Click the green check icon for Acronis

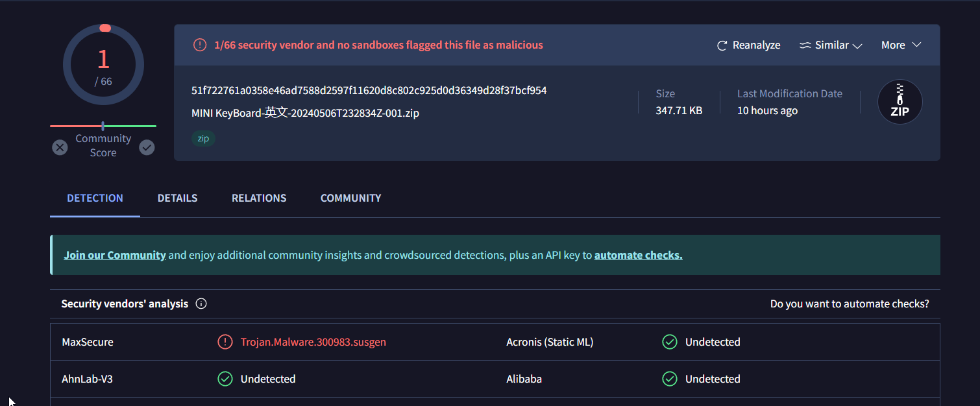tap(670, 342)
